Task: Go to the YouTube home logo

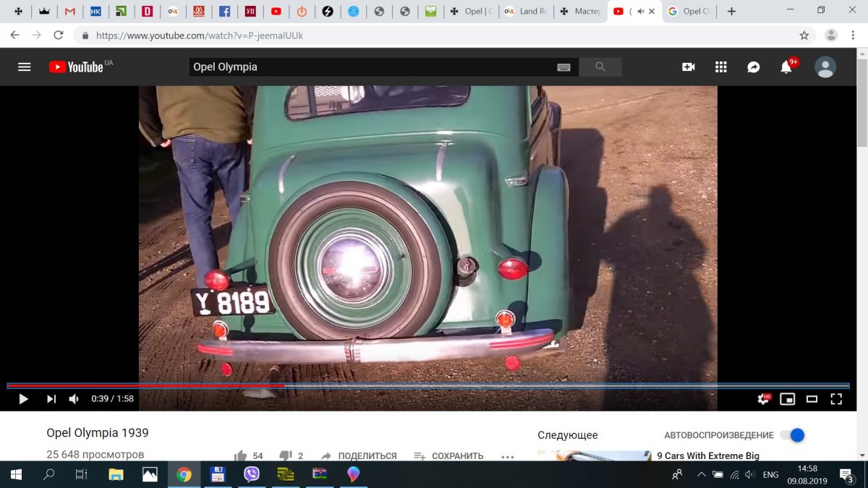Action: (76, 67)
